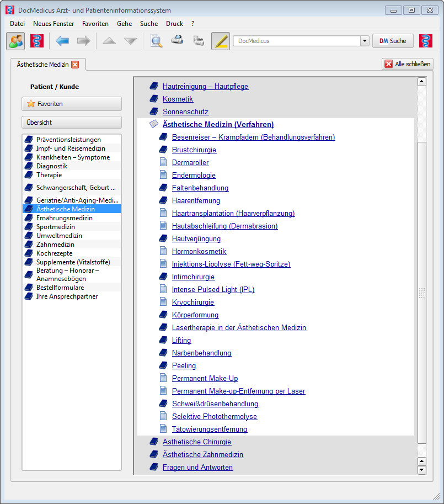Click document icon next to Endermologie
The height and width of the screenshot is (504, 444).
[163, 175]
